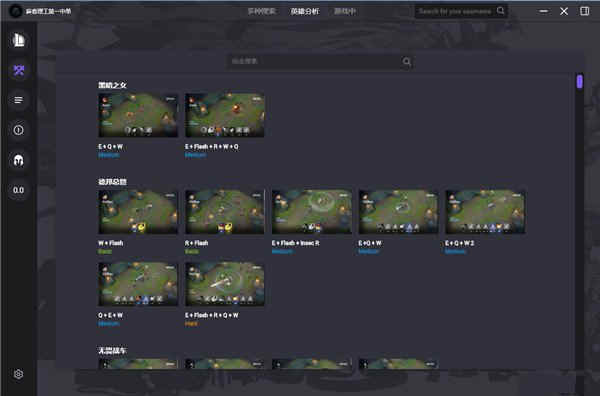Viewport: 600px width, 396px height.
Task: Click the user avatar at top left
Action: pos(16,11)
